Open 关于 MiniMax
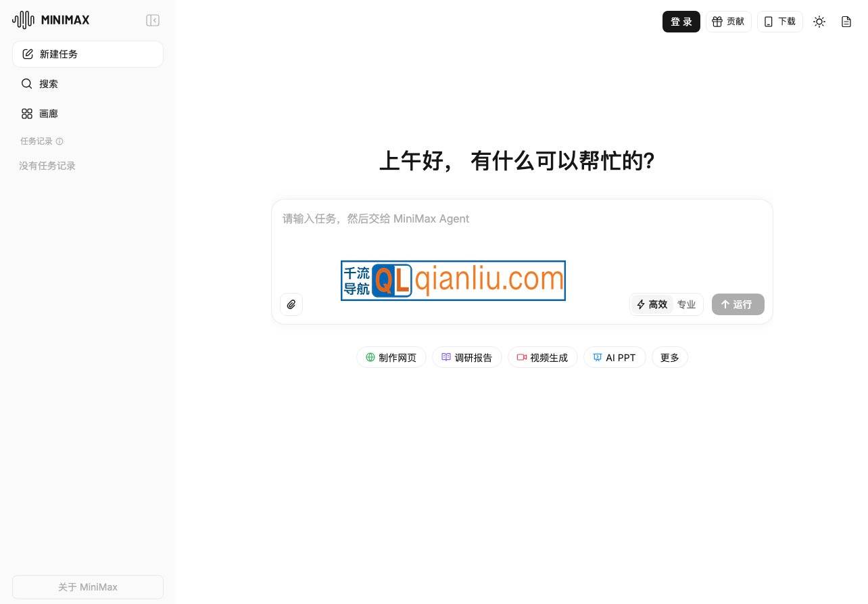The image size is (868, 604). tap(88, 587)
